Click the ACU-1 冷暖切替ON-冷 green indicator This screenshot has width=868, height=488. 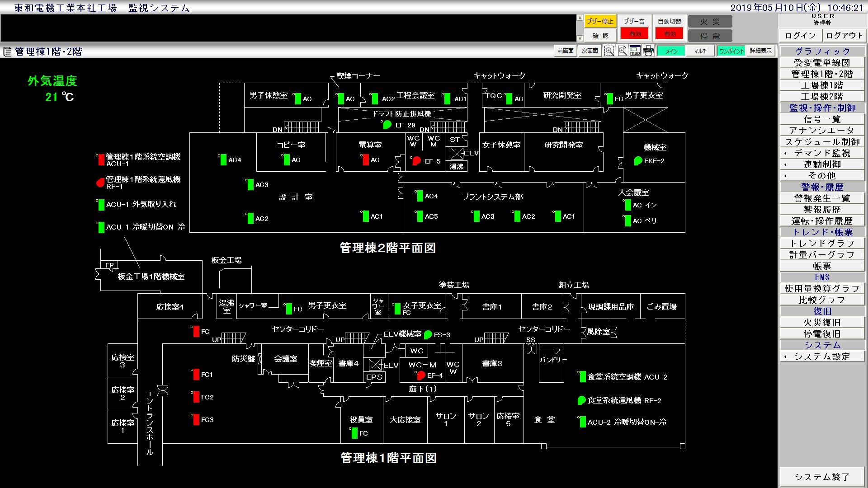(101, 227)
